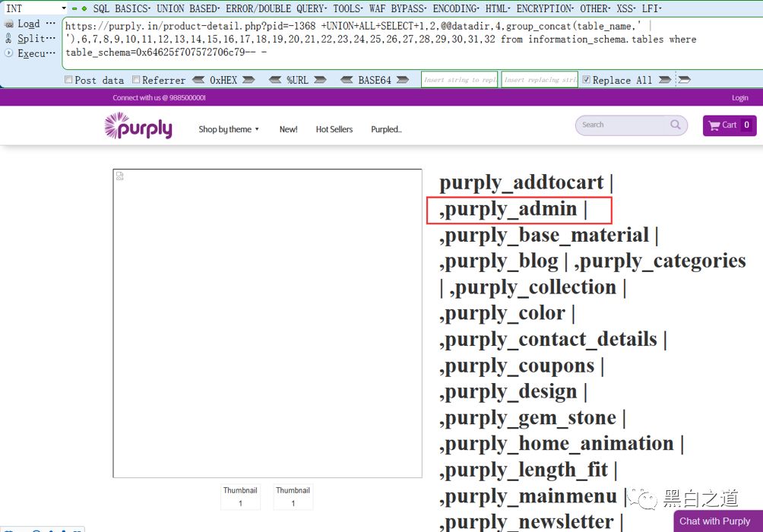This screenshot has height=532, width=763.
Task: Click the green plus icon in HackBar
Action: [84, 9]
